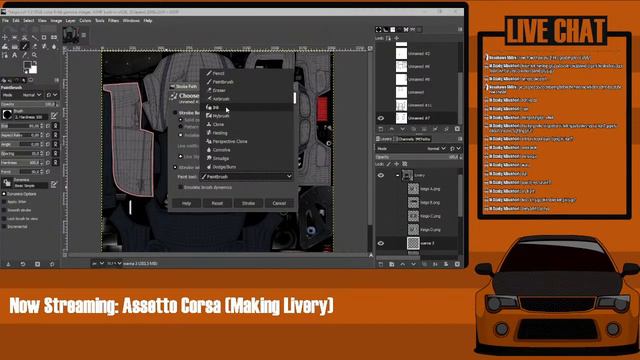Create new layer icon in Layers panel
640x360 pixels.
tap(380, 264)
